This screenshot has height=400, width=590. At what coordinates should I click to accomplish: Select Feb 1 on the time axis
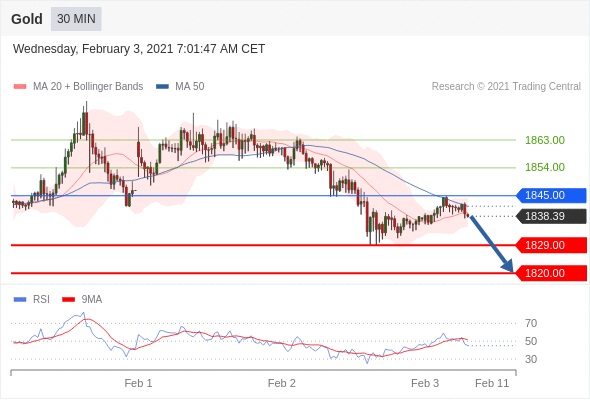[x=138, y=383]
